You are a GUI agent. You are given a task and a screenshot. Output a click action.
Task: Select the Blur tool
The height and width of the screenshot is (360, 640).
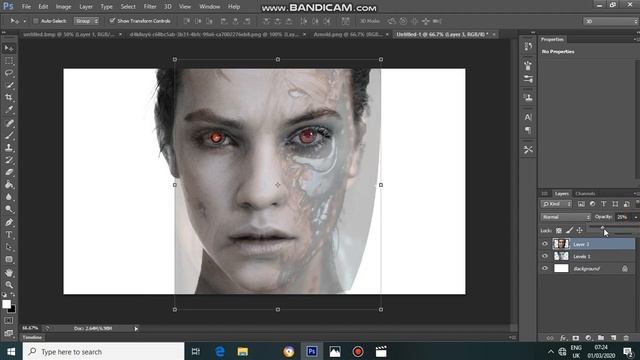pos(9,197)
